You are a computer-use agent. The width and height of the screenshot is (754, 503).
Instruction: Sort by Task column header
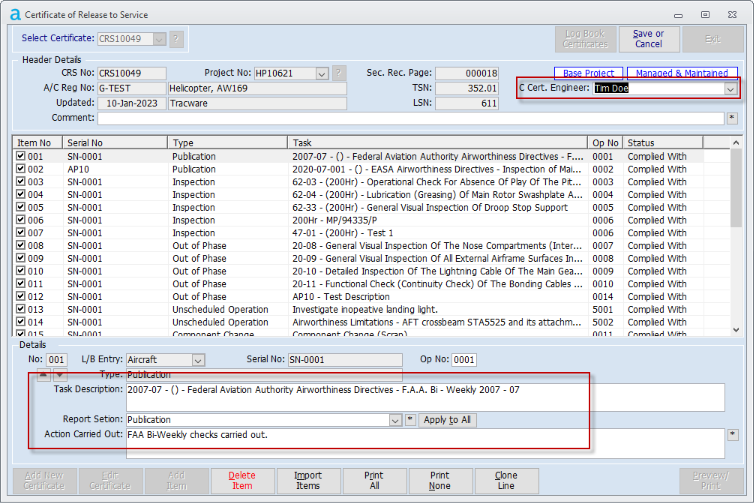[438, 143]
